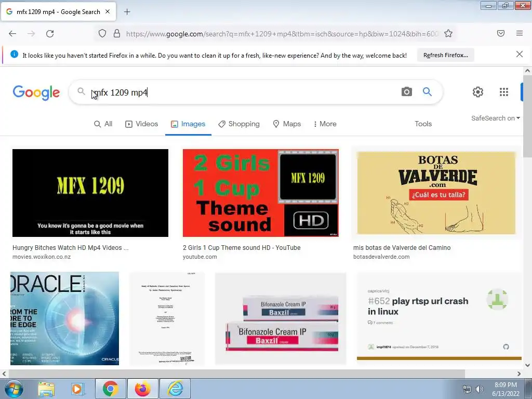Visit botasdevalverde.com source link
Image resolution: width=532 pixels, height=399 pixels.
(381, 257)
